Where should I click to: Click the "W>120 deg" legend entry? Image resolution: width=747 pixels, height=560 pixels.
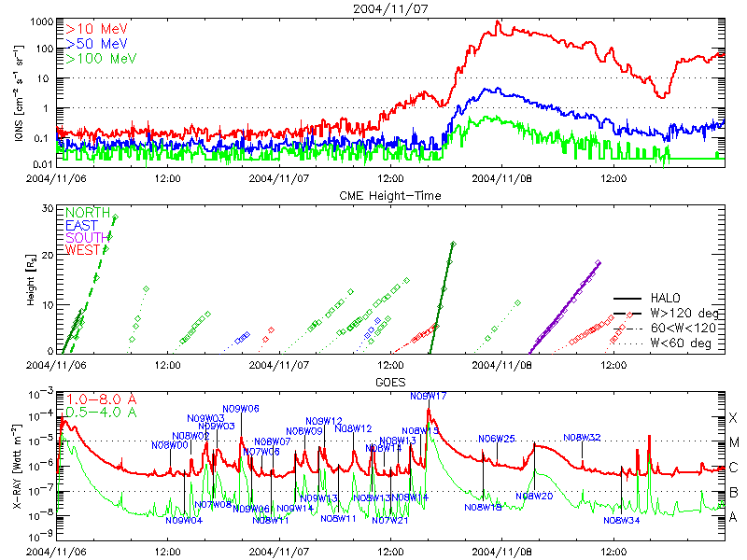coord(684,314)
